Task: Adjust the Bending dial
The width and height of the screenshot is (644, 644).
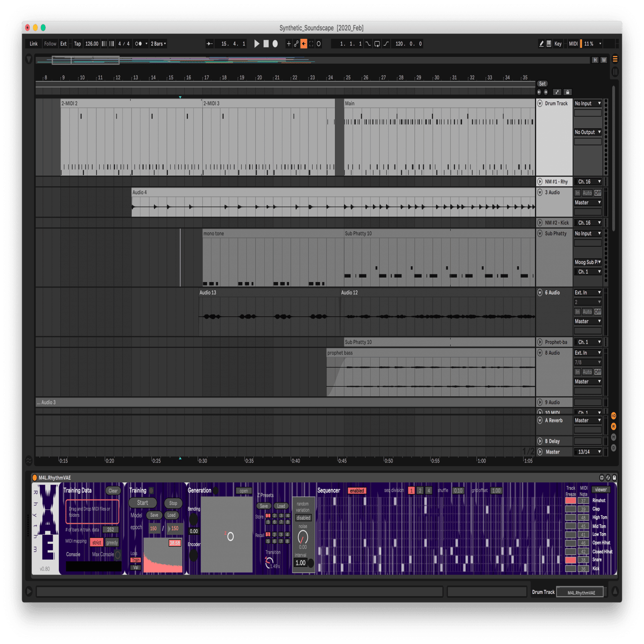Action: coord(194,519)
